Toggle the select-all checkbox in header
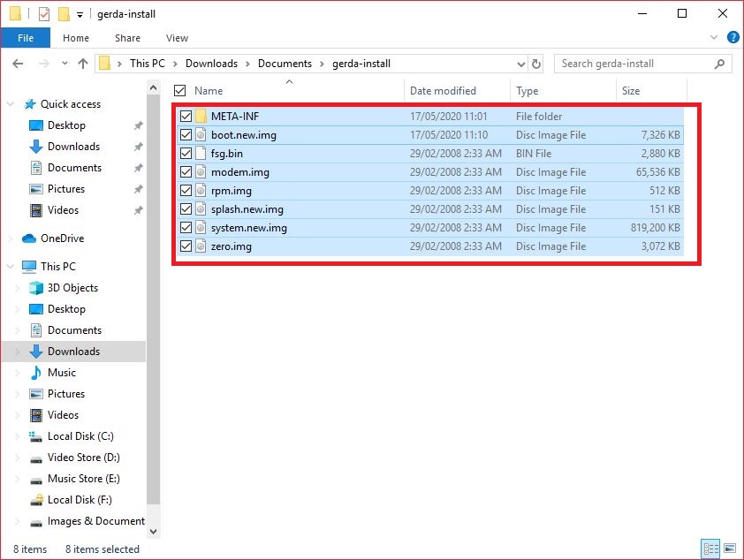 pyautogui.click(x=180, y=91)
